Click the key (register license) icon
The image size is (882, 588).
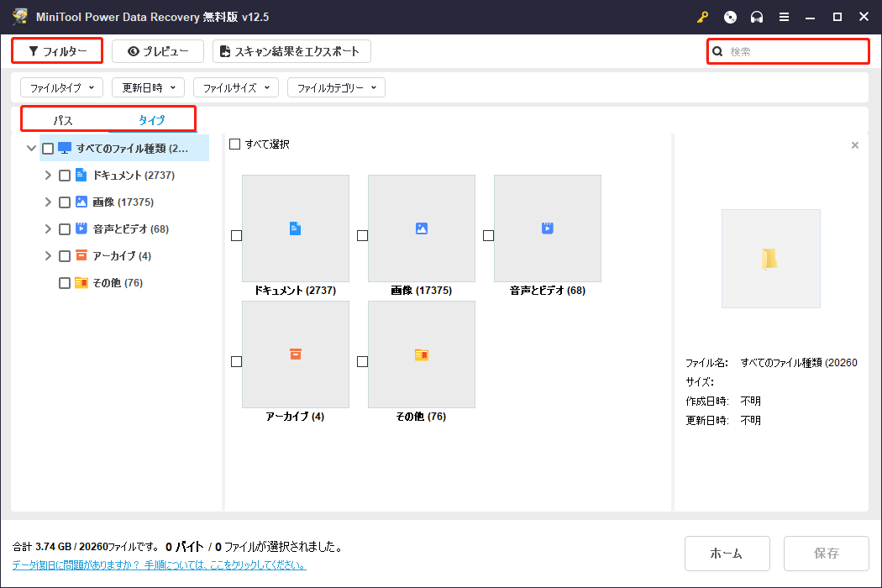click(x=702, y=18)
